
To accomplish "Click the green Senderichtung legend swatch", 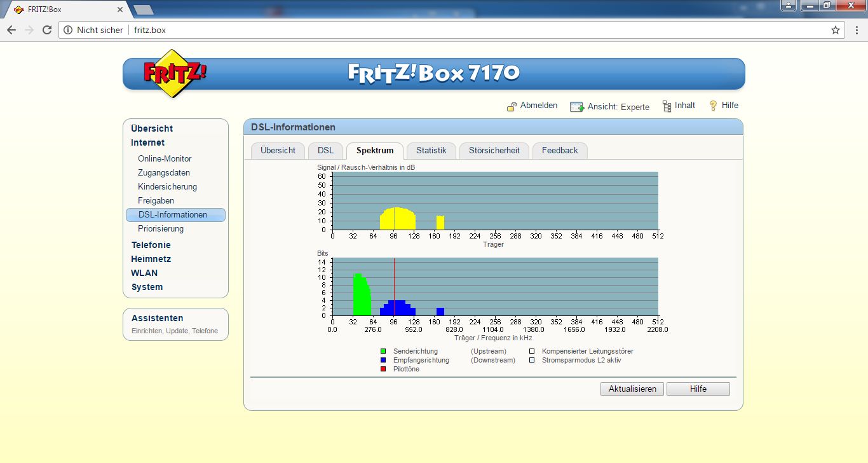I will click(383, 351).
